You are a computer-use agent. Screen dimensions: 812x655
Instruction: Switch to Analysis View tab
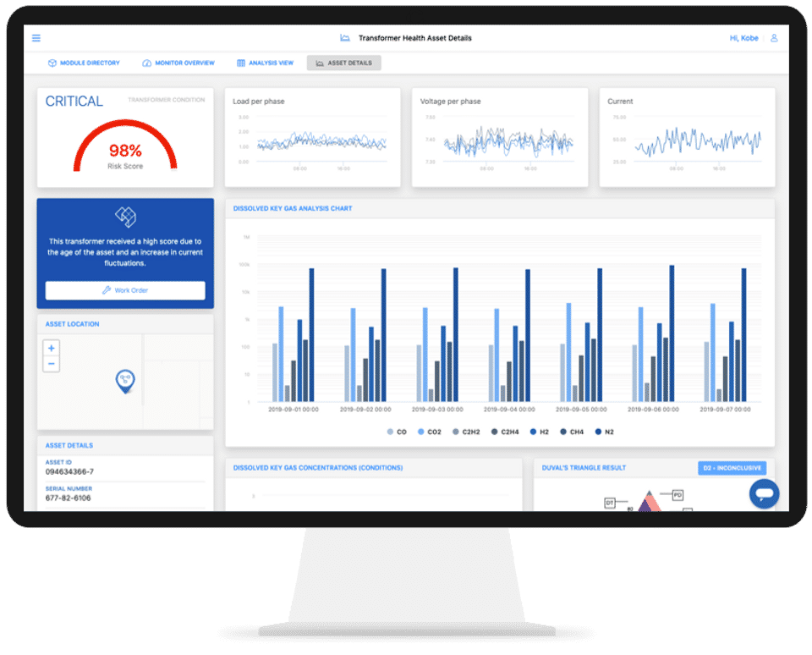[265, 63]
